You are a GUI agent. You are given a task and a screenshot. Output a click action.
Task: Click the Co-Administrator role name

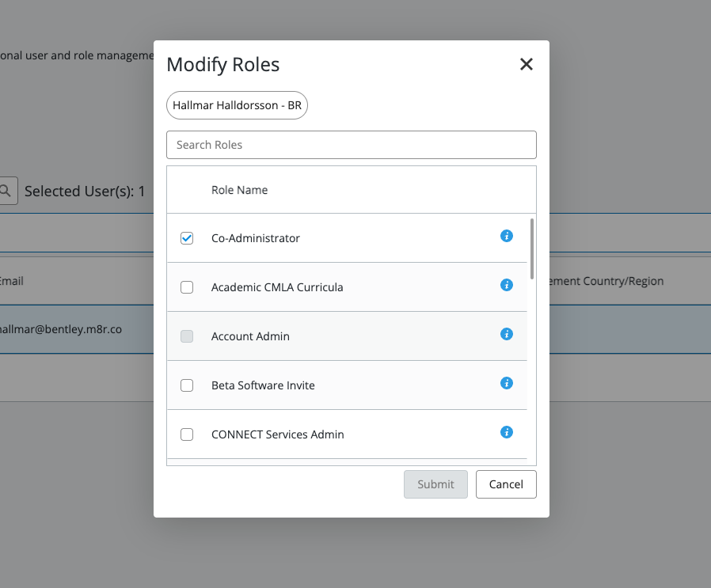coord(255,238)
